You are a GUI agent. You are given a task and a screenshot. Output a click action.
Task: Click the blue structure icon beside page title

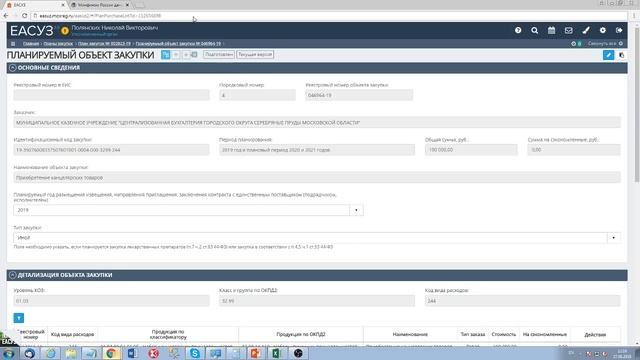coord(165,54)
